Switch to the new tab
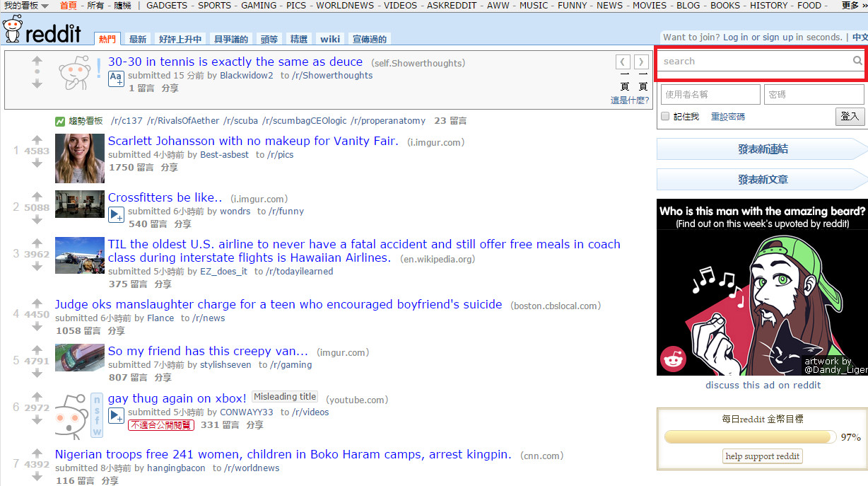Viewport: 868px width, 486px height. pos(138,39)
